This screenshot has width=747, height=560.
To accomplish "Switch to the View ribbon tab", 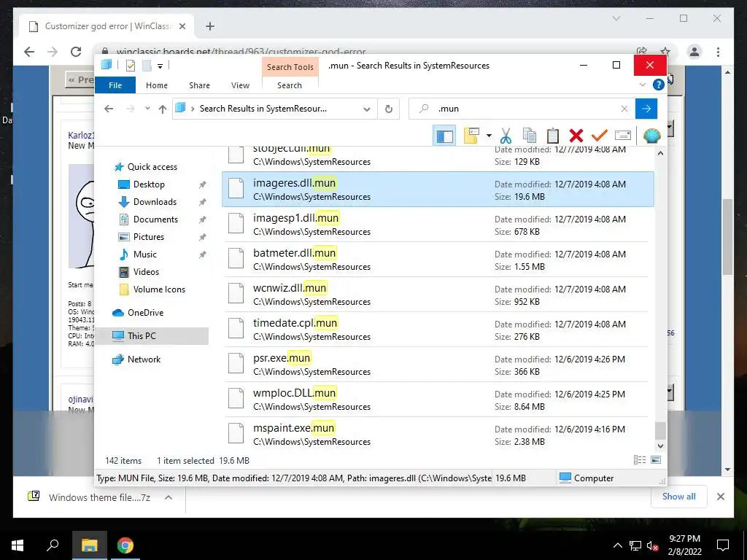I will (240, 85).
